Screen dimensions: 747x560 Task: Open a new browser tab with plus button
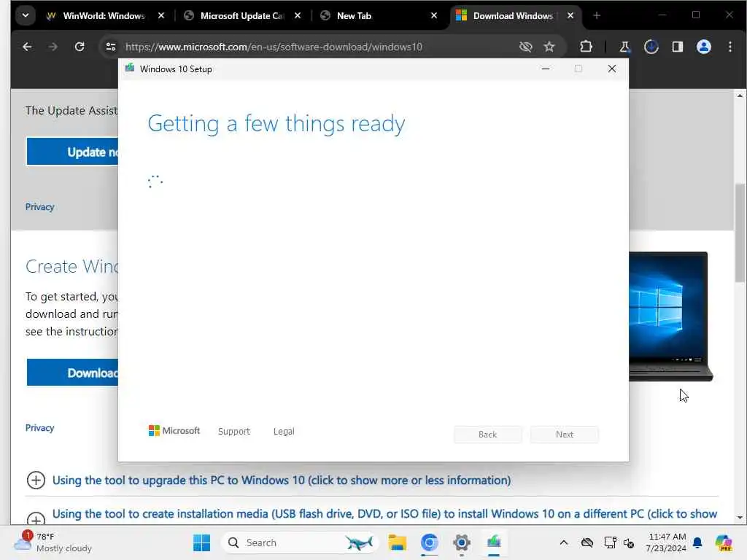597,16
